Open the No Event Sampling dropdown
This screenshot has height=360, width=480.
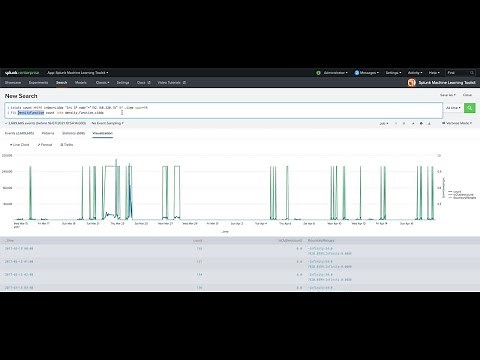tap(107, 123)
